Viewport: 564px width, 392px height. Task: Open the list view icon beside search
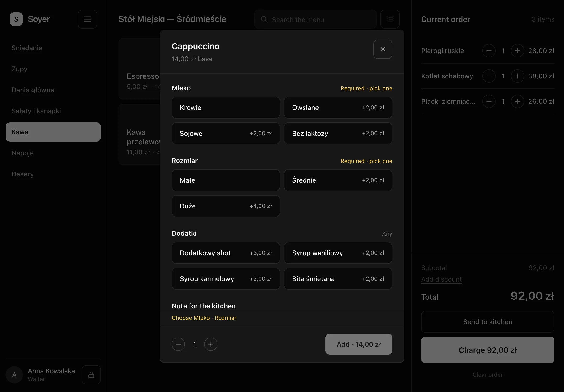click(390, 19)
